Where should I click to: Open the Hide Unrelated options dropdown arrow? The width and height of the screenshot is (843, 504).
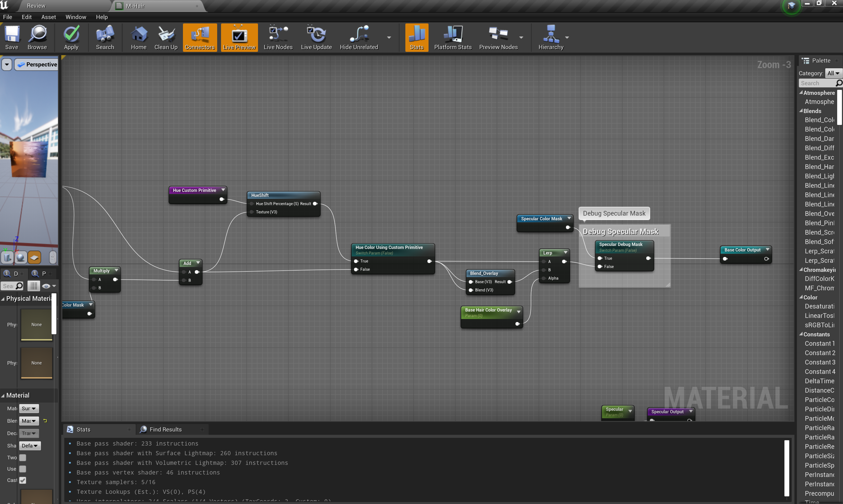(x=389, y=38)
